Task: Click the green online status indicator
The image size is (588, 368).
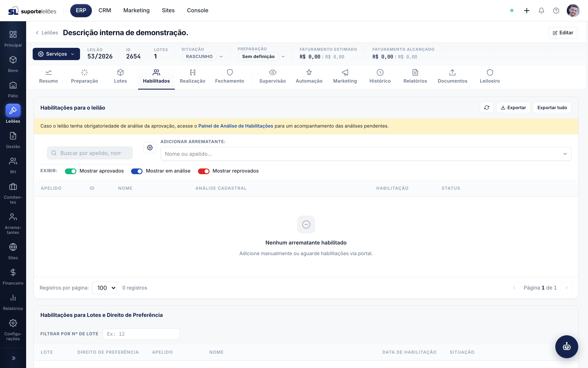Action: [x=512, y=10]
